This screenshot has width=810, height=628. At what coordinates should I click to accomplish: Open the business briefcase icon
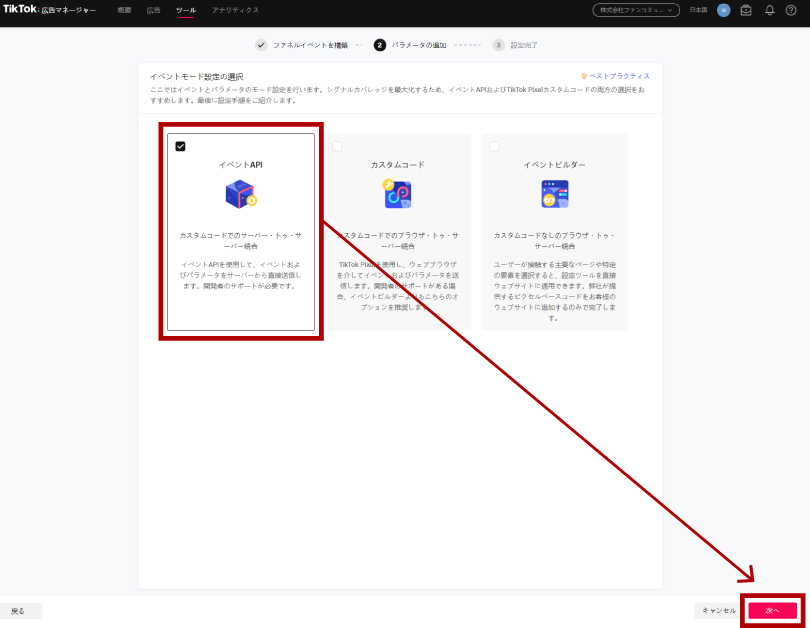pos(747,10)
